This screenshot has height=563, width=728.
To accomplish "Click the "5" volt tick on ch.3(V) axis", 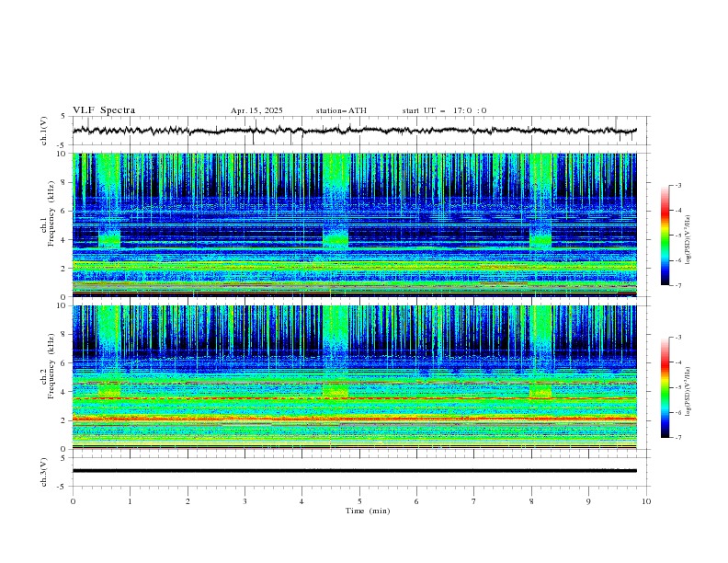I will point(64,457).
